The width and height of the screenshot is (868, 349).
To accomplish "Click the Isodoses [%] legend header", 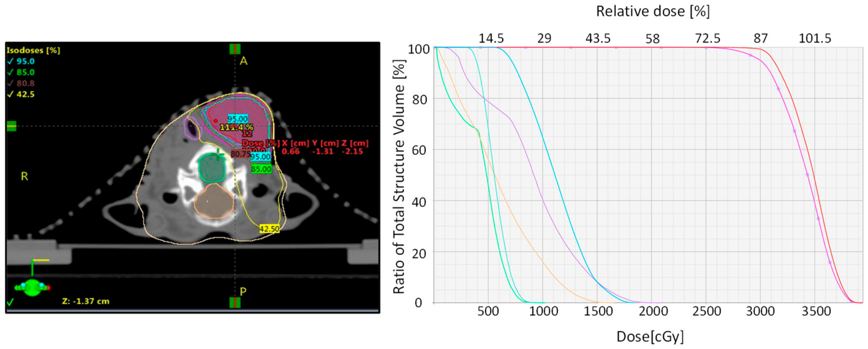I will pyautogui.click(x=33, y=51).
